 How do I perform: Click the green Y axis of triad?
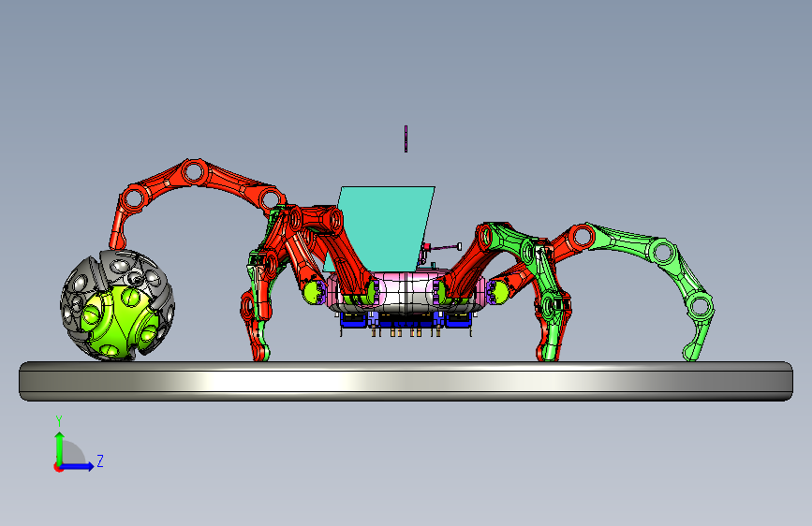(60, 448)
